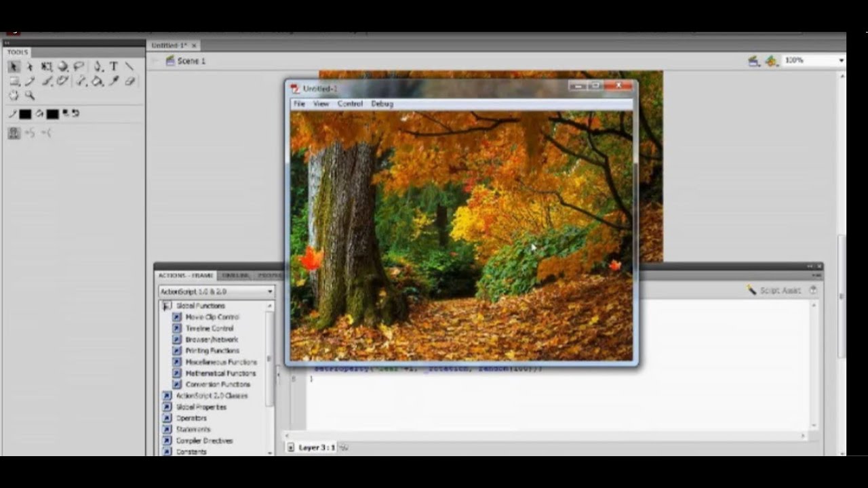Click the Edit Symbols icon
Viewport: 868px width, 488px height.
(771, 61)
